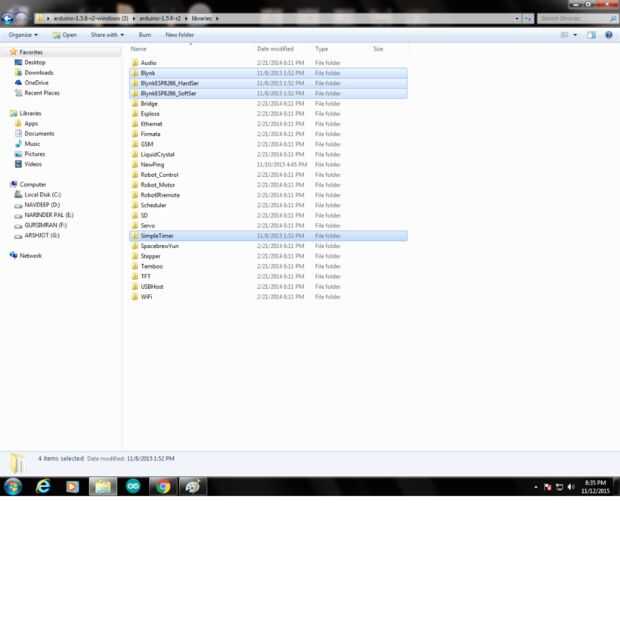This screenshot has height=620, width=620.
Task: Sort by the Name column header
Action: tap(138, 49)
